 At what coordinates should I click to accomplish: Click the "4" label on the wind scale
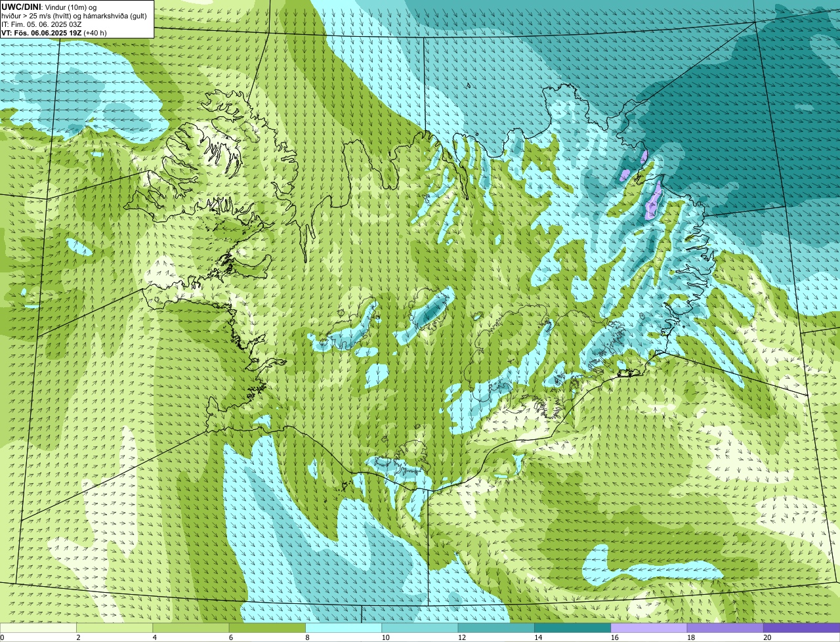tap(155, 637)
